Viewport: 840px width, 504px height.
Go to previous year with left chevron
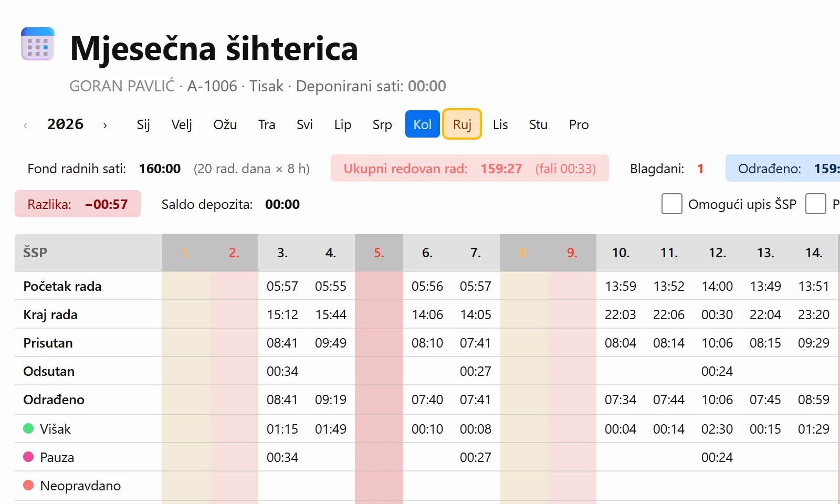coord(25,125)
